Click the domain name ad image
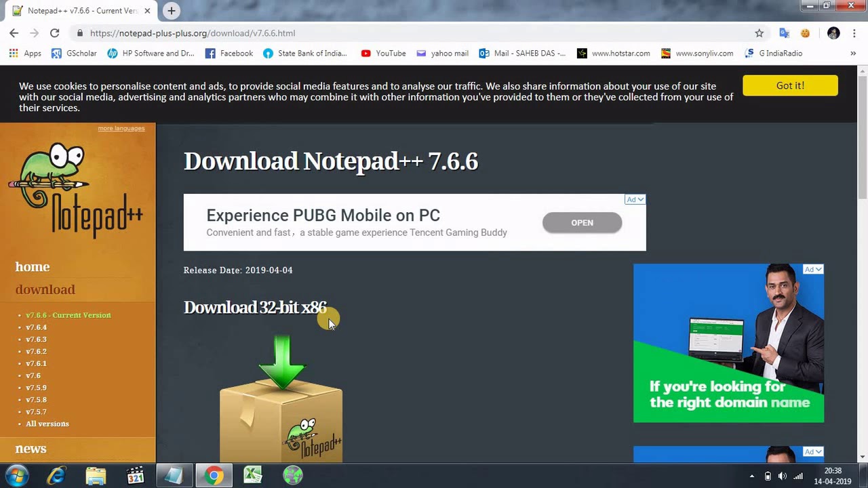The image size is (868, 488). 728,343
